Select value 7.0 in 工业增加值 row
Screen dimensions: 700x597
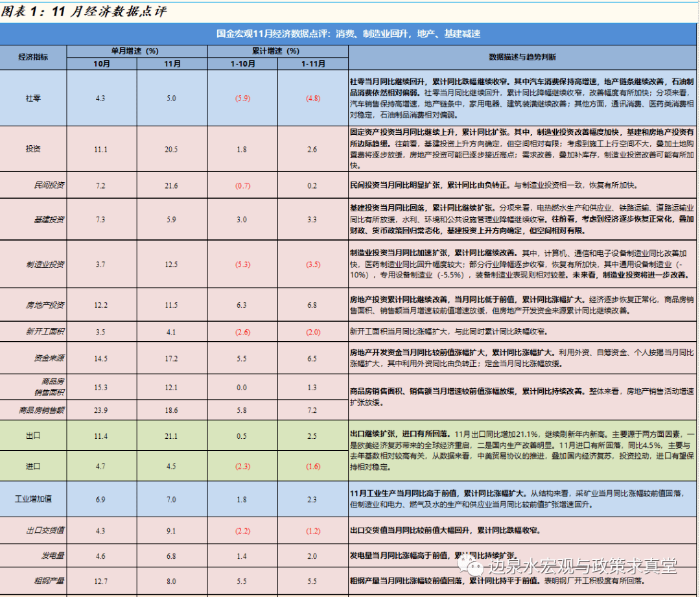coord(171,500)
